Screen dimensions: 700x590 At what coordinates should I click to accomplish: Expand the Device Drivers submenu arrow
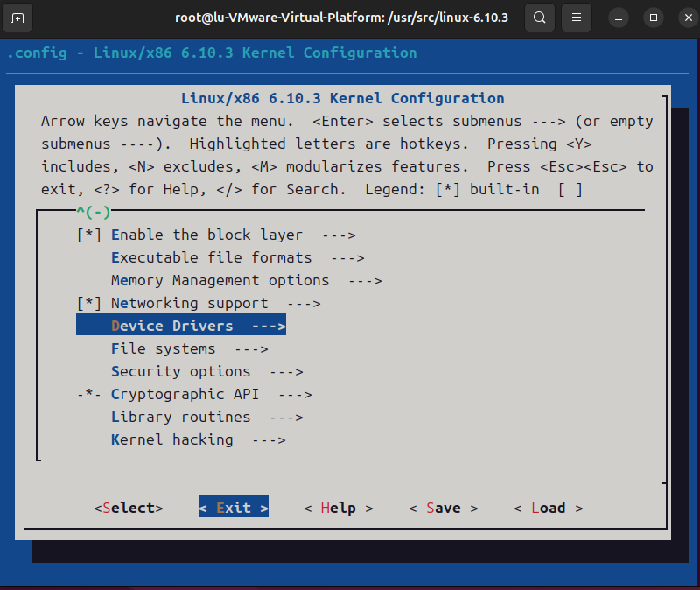coord(268,326)
